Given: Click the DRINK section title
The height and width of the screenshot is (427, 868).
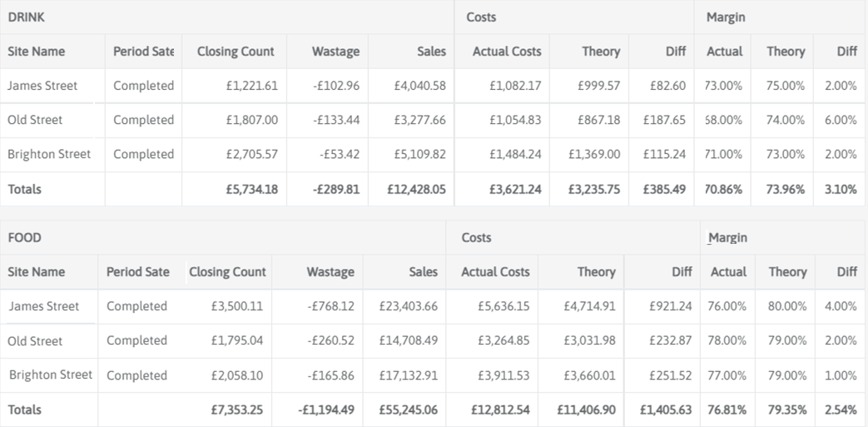Looking at the screenshot, I should tap(26, 17).
